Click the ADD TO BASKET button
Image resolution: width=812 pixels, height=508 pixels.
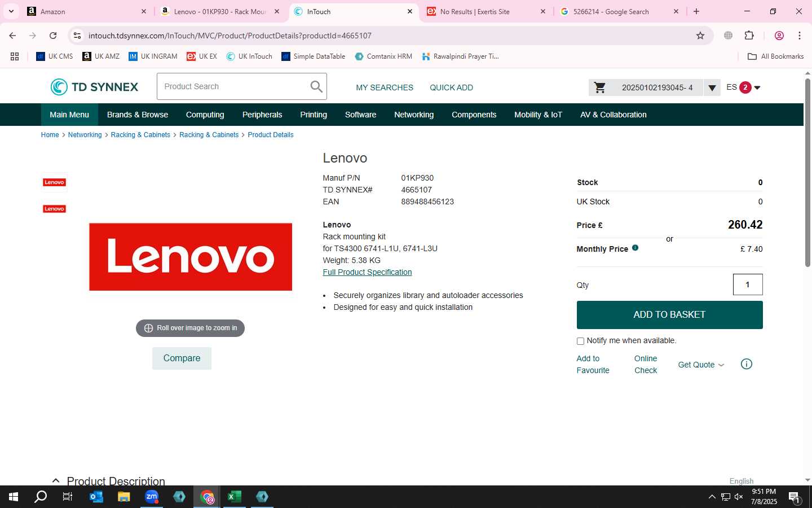point(669,315)
